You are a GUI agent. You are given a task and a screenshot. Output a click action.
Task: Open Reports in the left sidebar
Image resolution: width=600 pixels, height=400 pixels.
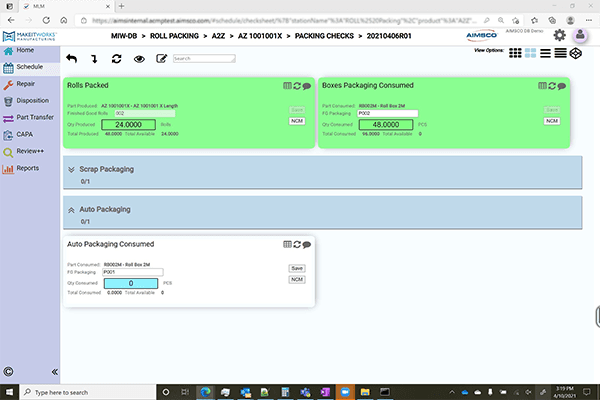click(27, 168)
